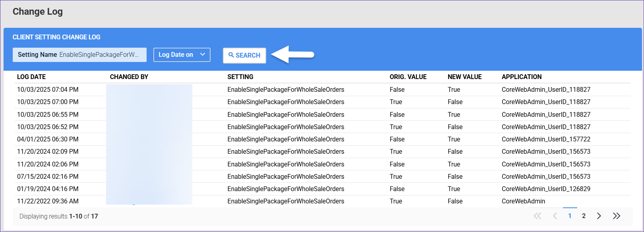Click the magnifier icon in SEARCH button

(x=231, y=55)
